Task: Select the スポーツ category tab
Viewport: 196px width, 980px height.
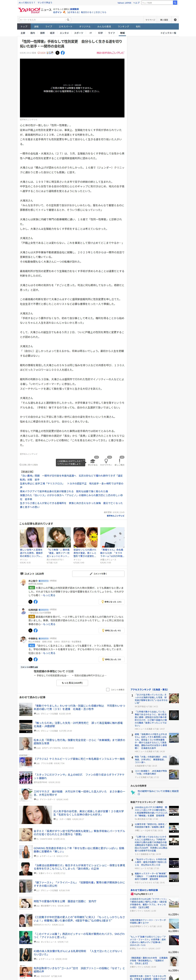Action: [78, 33]
